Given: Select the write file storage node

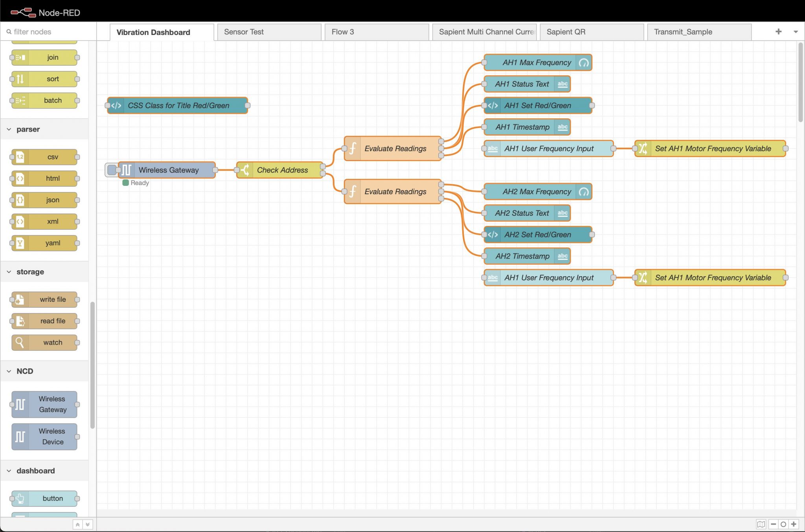Looking at the screenshot, I should [44, 299].
